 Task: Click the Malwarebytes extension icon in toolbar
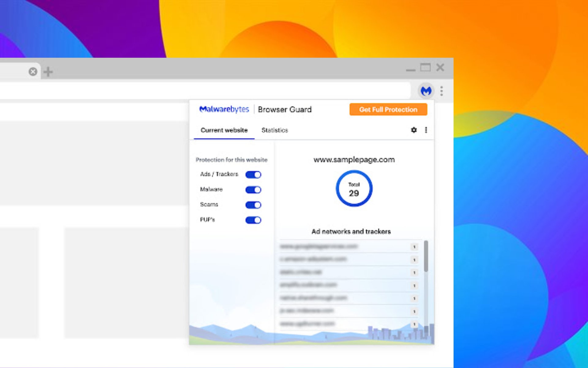(426, 91)
